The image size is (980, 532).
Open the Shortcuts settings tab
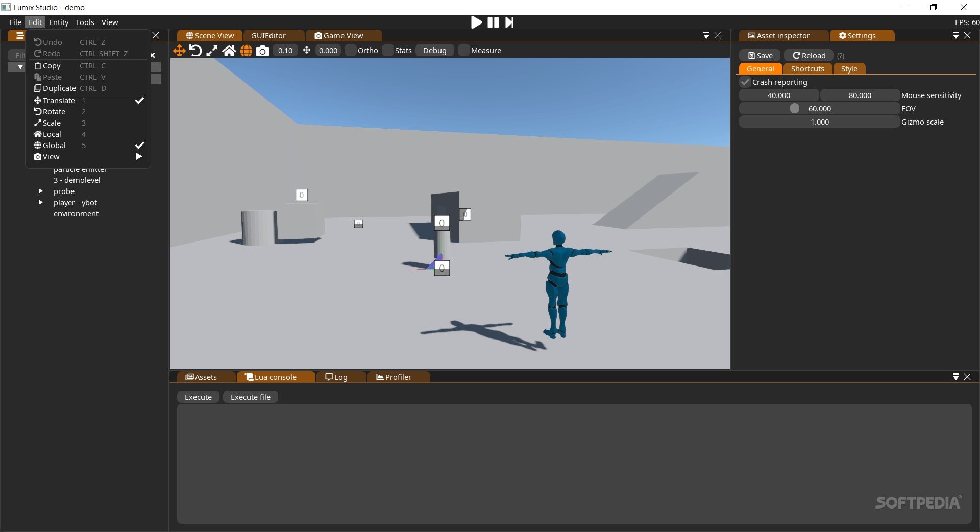click(807, 69)
